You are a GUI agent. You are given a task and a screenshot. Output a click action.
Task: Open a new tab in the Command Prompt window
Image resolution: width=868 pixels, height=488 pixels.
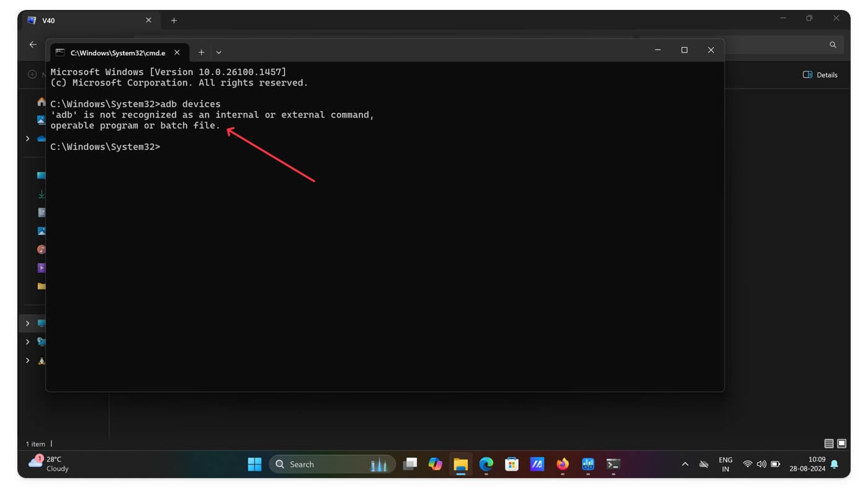[x=201, y=53]
